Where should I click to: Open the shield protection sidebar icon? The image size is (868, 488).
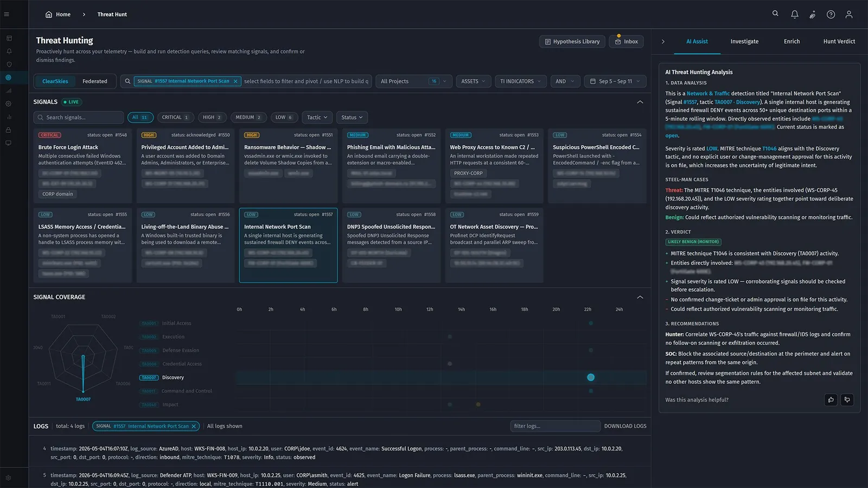pos(9,64)
